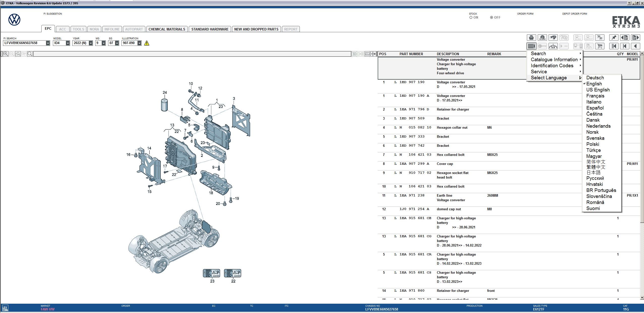The width and height of the screenshot is (644, 313).
Task: Click the LexCon icon in status bar
Action: point(5,308)
